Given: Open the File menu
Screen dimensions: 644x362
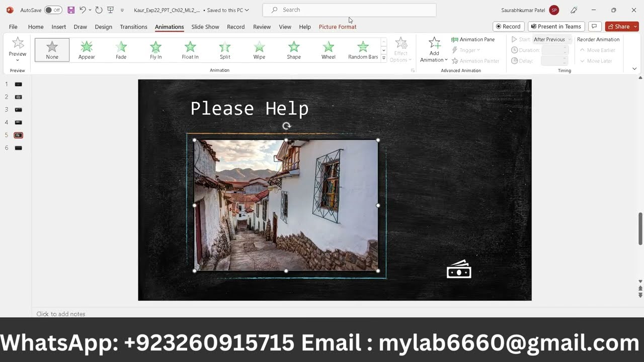Looking at the screenshot, I should tap(13, 27).
